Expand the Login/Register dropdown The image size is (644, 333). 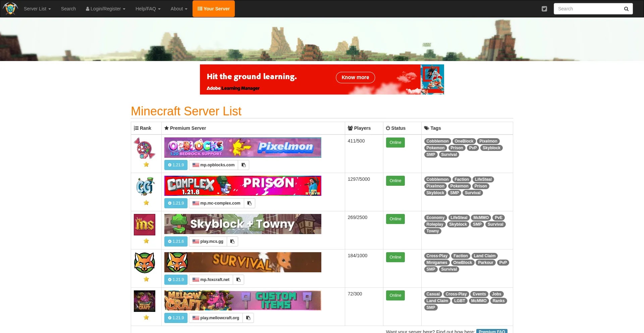105,9
